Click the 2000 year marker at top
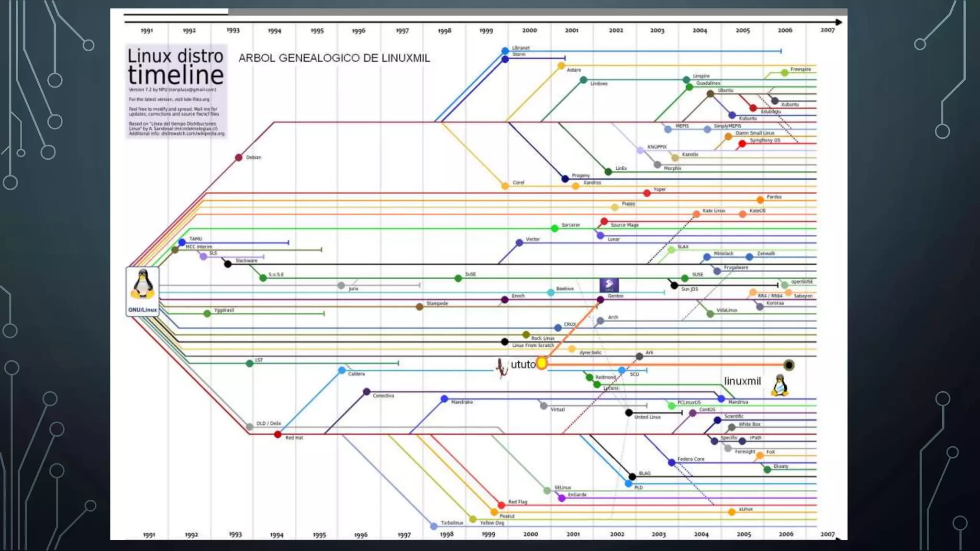 529,30
